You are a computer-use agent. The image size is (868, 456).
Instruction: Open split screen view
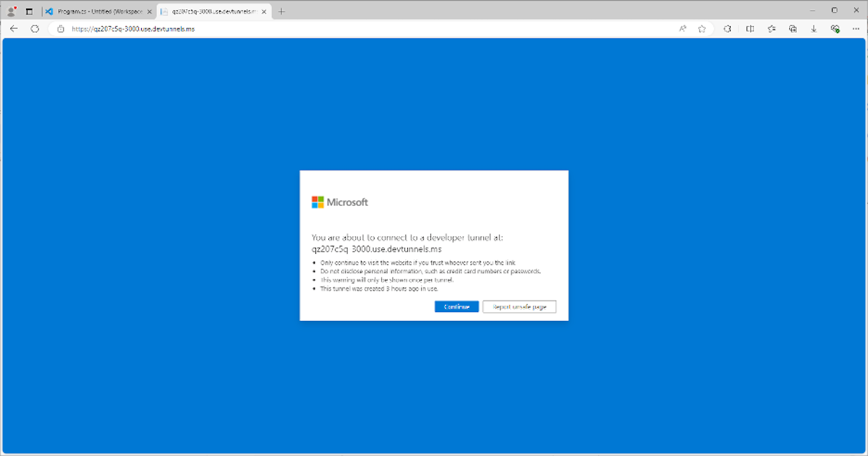749,29
